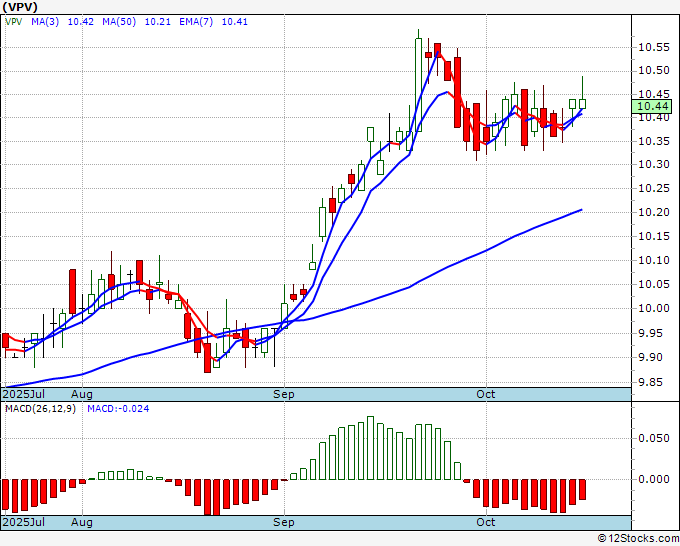Click Aug on the price chart time axis

[82, 394]
